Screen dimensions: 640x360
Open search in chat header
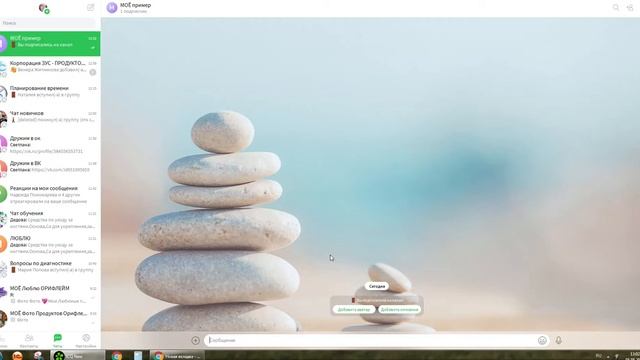coord(616,7)
